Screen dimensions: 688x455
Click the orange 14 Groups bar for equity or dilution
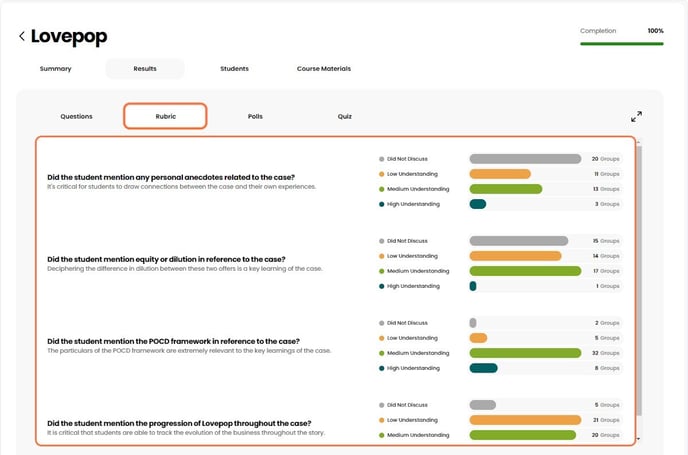[515, 256]
